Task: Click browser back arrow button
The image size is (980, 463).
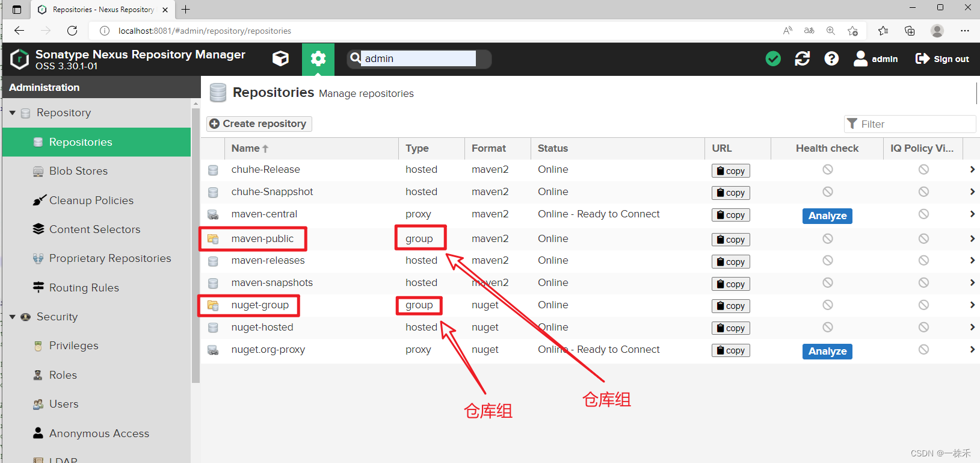Action: (x=19, y=31)
